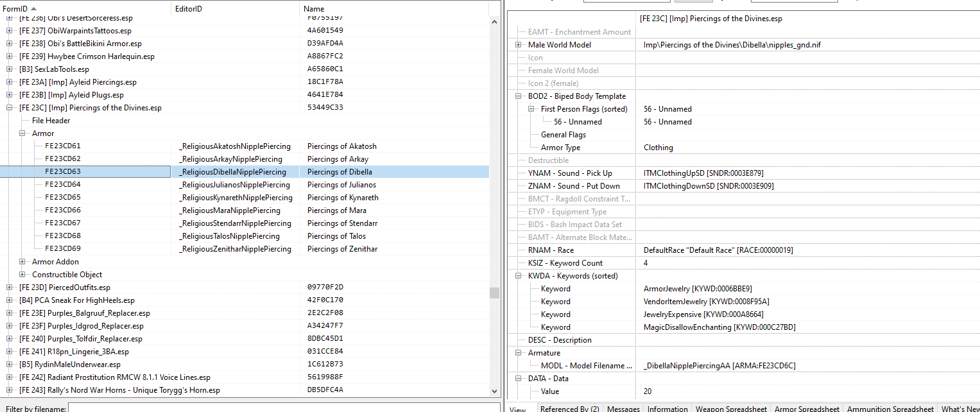Collapse the Armature field

click(x=519, y=353)
